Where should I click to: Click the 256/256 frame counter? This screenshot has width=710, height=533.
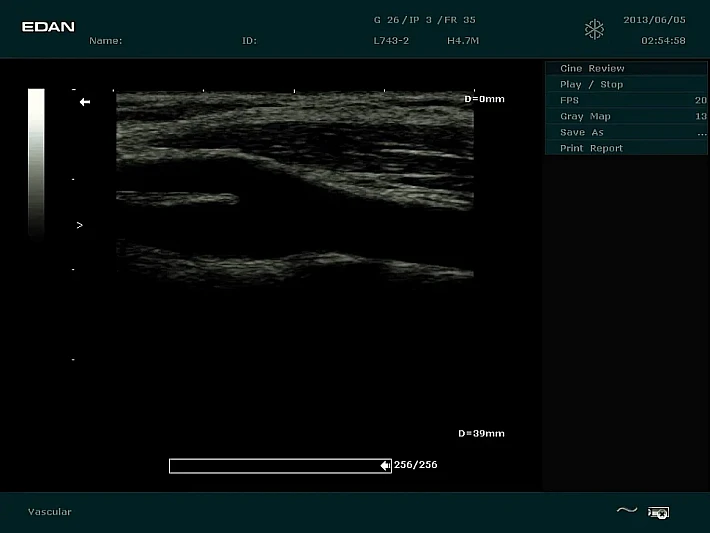pyautogui.click(x=416, y=465)
